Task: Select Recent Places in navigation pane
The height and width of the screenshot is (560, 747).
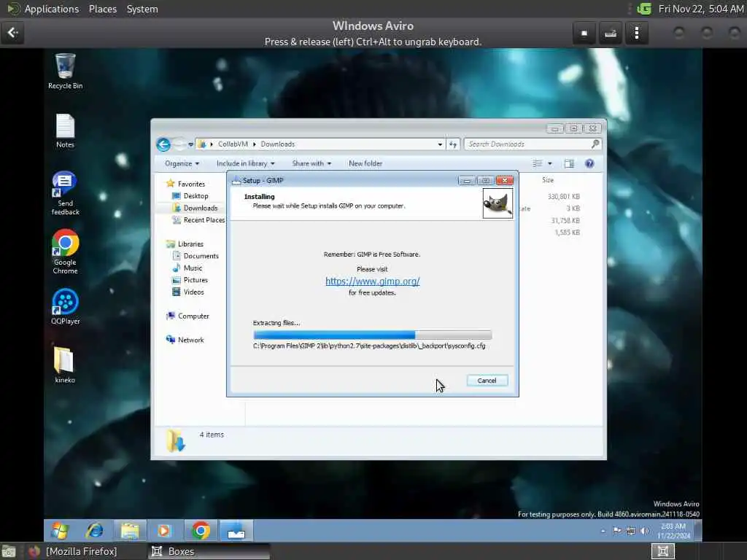Action: click(198, 220)
